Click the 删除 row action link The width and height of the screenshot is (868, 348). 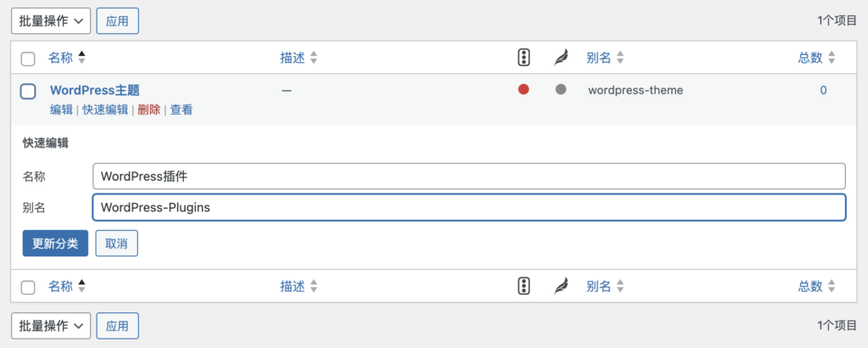point(149,109)
